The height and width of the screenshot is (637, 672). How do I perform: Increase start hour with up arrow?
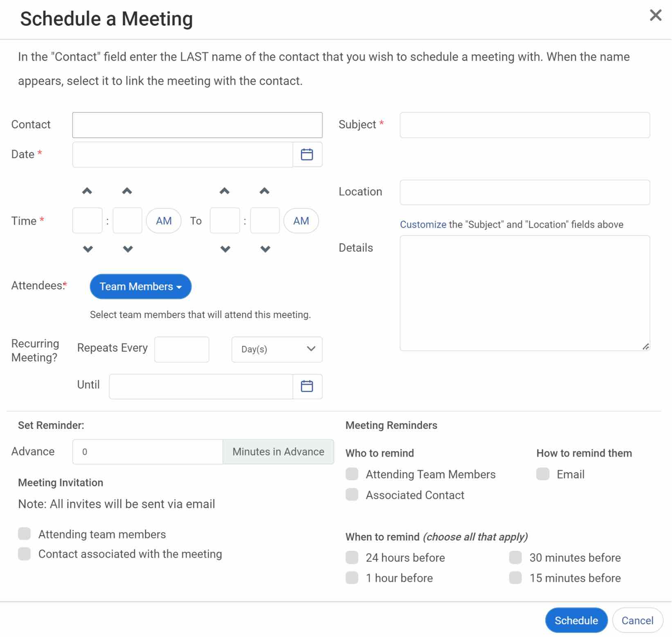[87, 191]
